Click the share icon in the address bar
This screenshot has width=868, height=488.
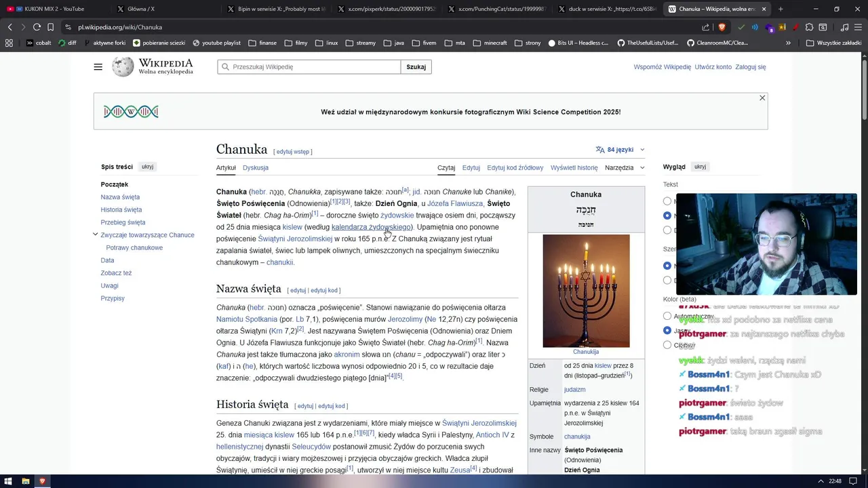coord(706,27)
